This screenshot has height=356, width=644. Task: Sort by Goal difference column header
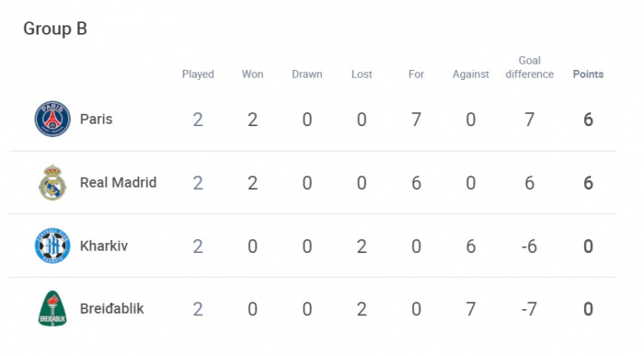(x=529, y=67)
